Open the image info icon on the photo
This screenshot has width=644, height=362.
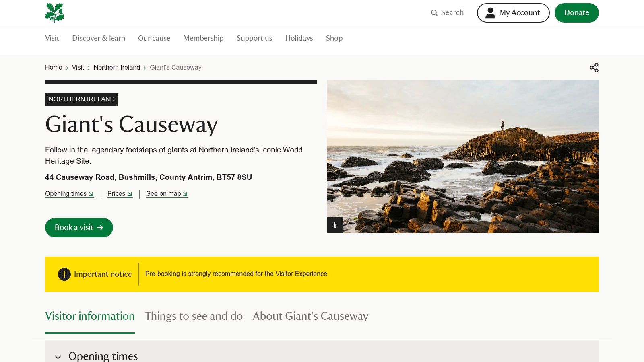[x=335, y=225]
